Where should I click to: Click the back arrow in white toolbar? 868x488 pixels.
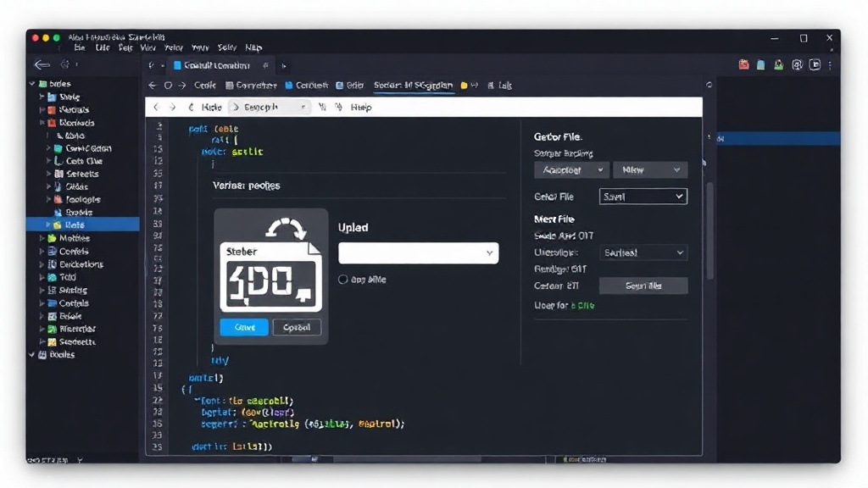[x=157, y=107]
